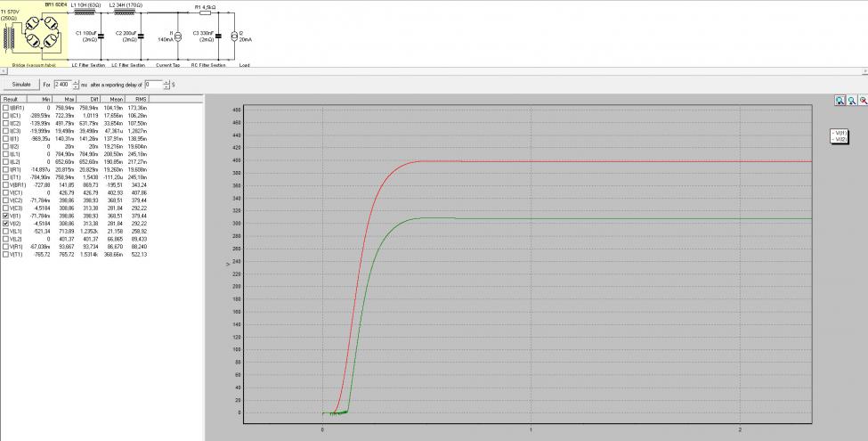868x441 pixels.
Task: Show the I(L1) trace via checkbox
Action: point(5,154)
